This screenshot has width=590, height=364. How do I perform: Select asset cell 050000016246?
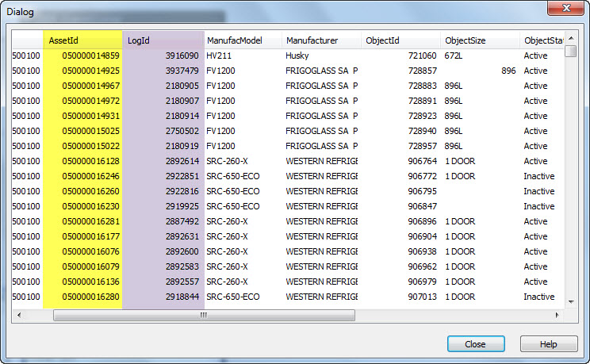tap(90, 176)
